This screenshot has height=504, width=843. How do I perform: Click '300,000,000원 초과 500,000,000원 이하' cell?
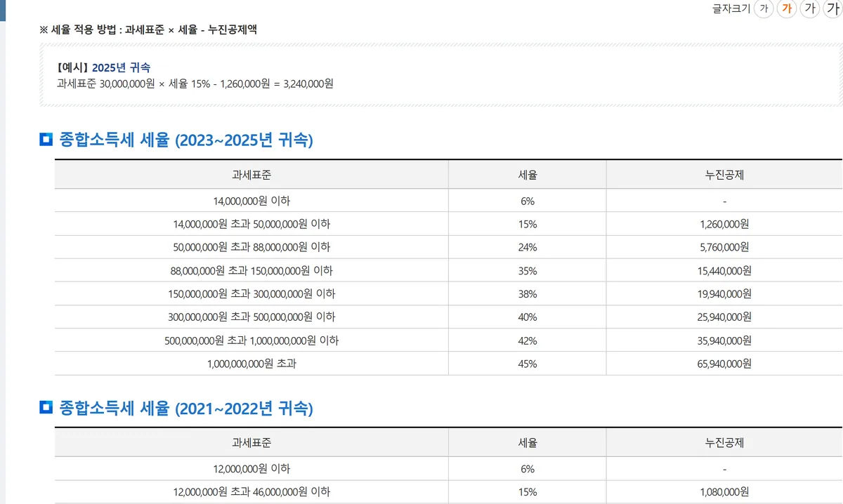click(x=251, y=317)
